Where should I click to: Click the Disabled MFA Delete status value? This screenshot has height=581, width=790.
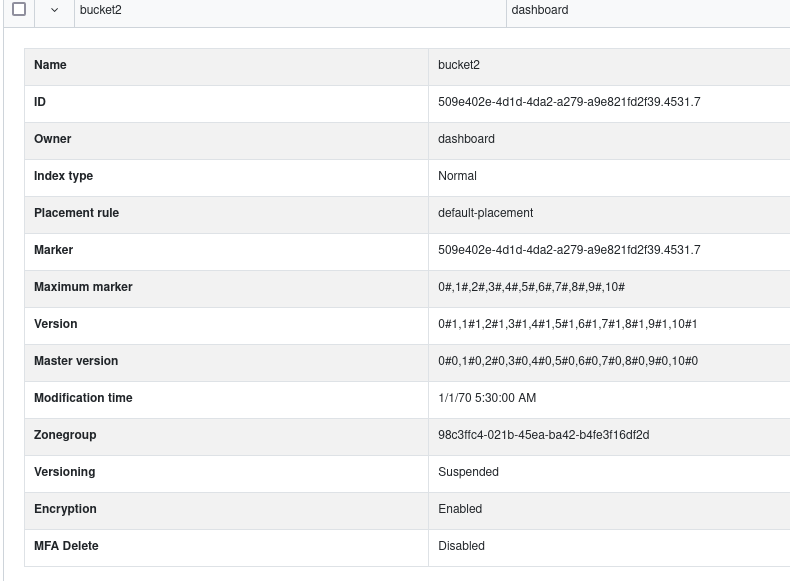(461, 546)
